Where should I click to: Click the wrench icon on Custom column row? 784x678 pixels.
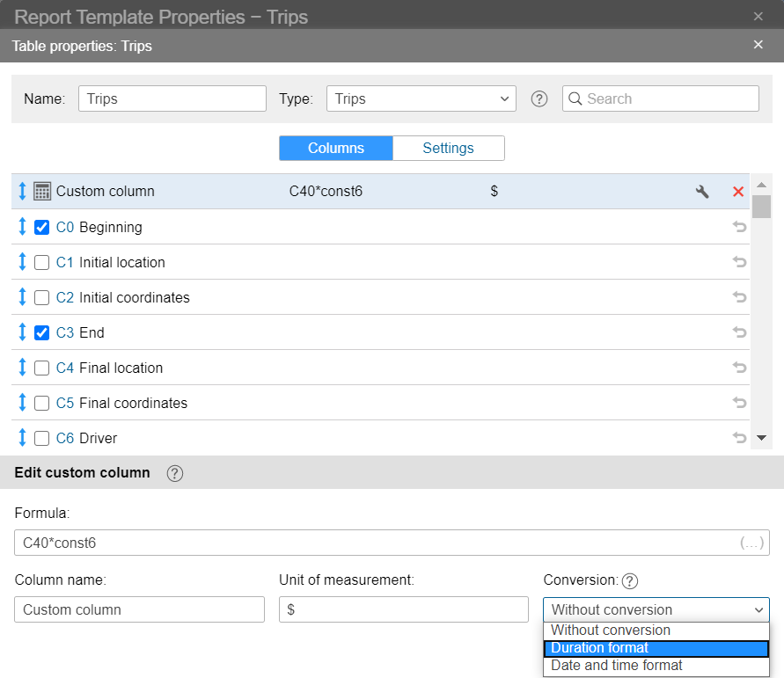click(x=702, y=192)
